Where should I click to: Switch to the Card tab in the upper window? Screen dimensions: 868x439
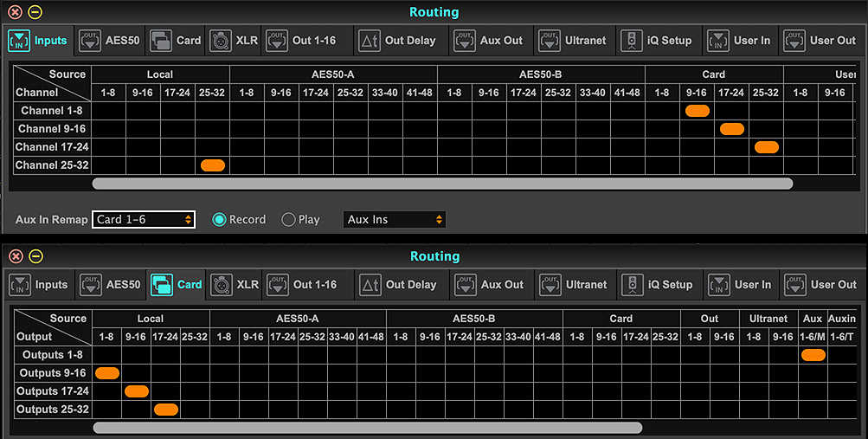(176, 41)
